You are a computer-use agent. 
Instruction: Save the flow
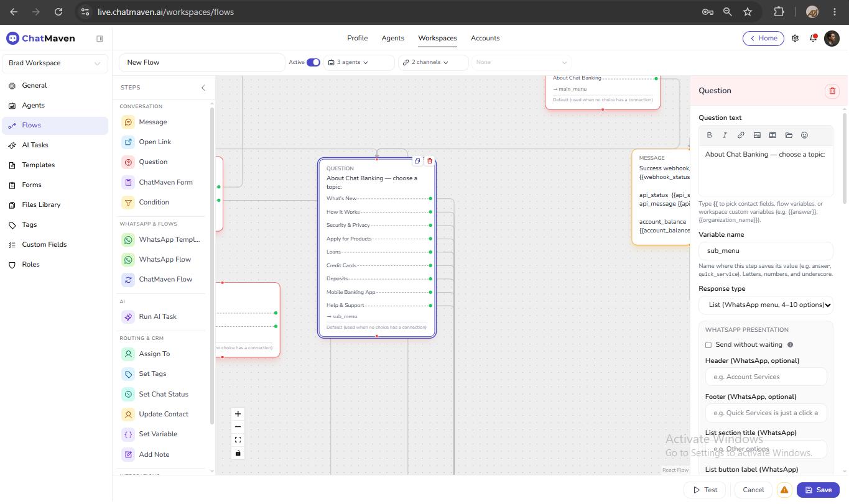818,490
